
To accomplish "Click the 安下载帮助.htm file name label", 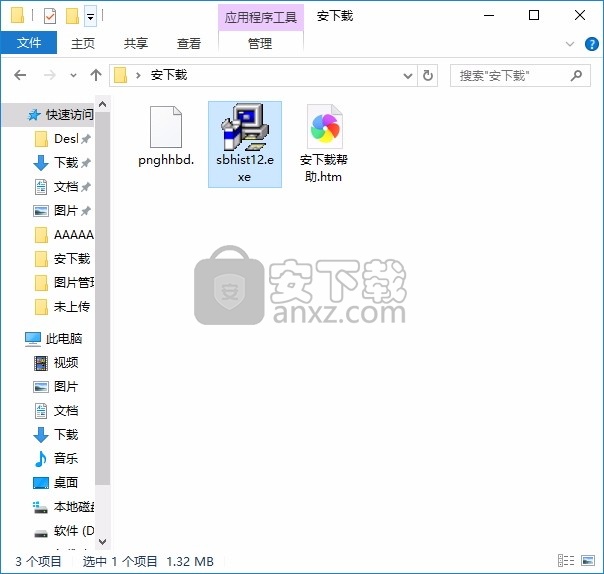I will (324, 168).
